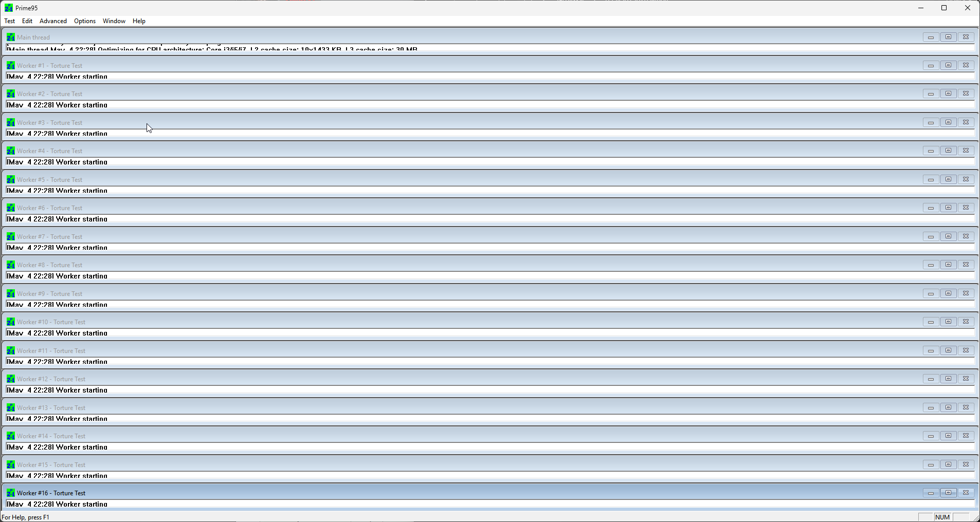Viewport: 980px width, 522px height.
Task: Minimize the Worker #12 child window
Action: coord(931,379)
